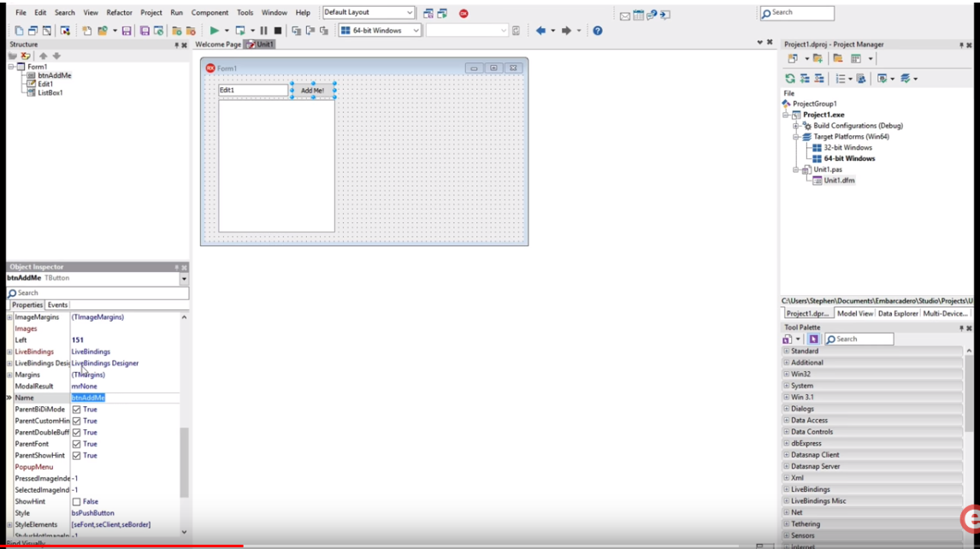Select btnAddMe in Structure tree

coord(55,75)
